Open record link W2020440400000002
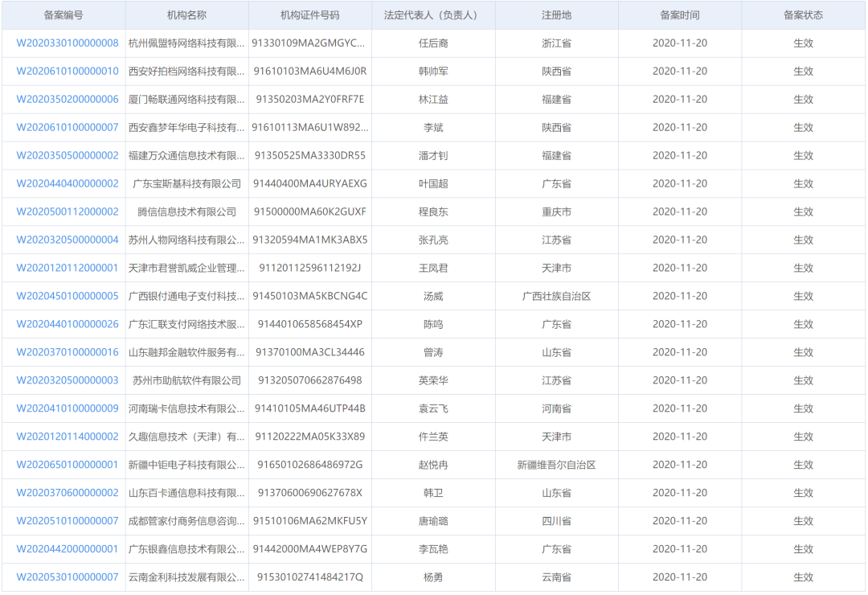The width and height of the screenshot is (868, 595). click(x=68, y=184)
